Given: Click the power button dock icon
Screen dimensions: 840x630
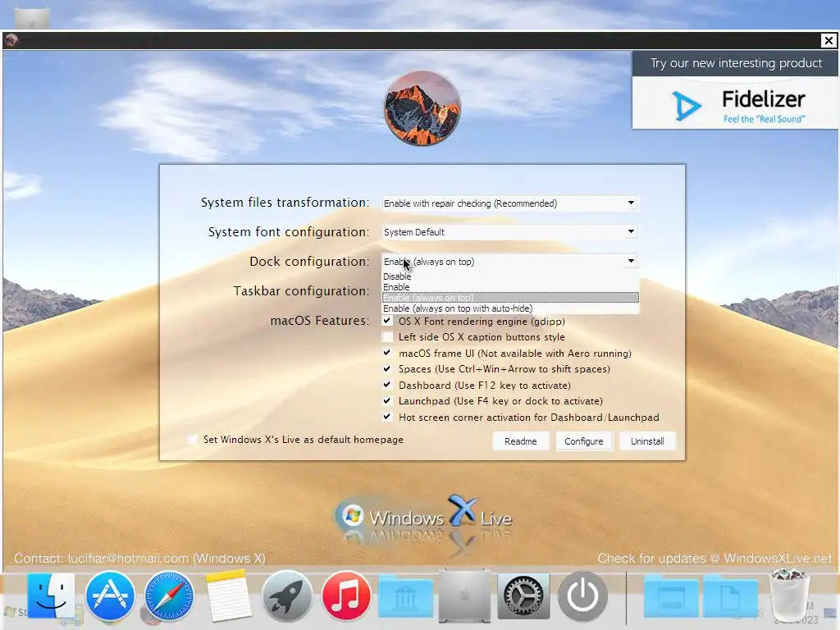Looking at the screenshot, I should pyautogui.click(x=582, y=596).
